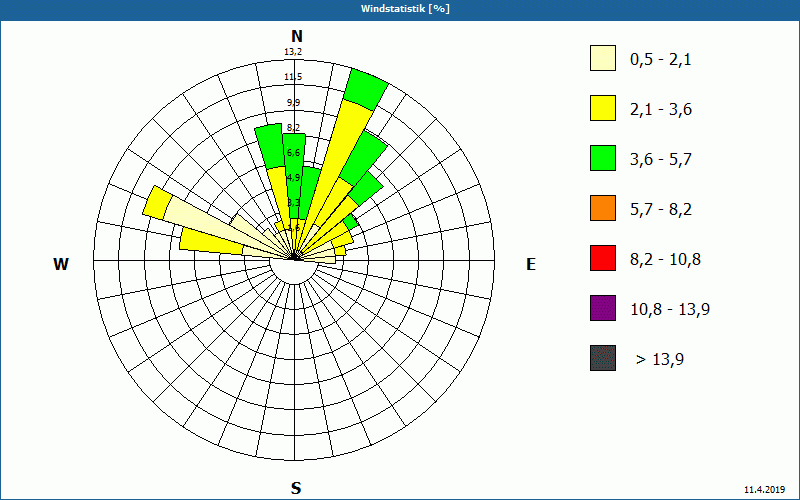Click the purple 10,8 - 13,9 legend swatch
Image resolution: width=800 pixels, height=500 pixels.
pos(603,308)
